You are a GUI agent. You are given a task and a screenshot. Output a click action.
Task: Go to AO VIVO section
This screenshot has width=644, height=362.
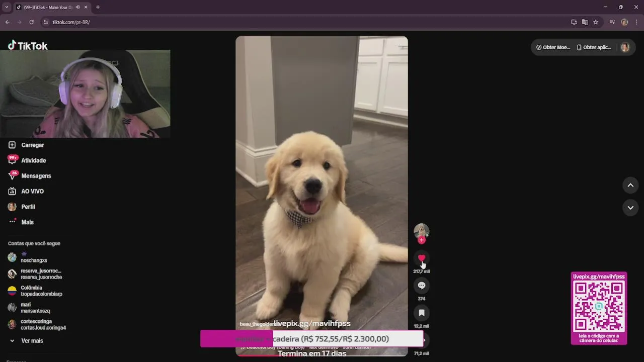26,191
